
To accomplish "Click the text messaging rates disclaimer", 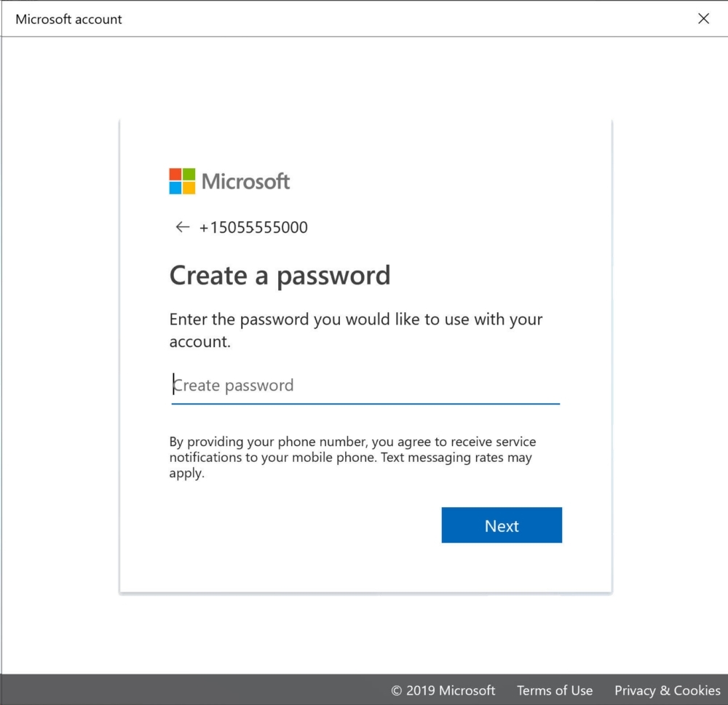I will coord(352,458).
